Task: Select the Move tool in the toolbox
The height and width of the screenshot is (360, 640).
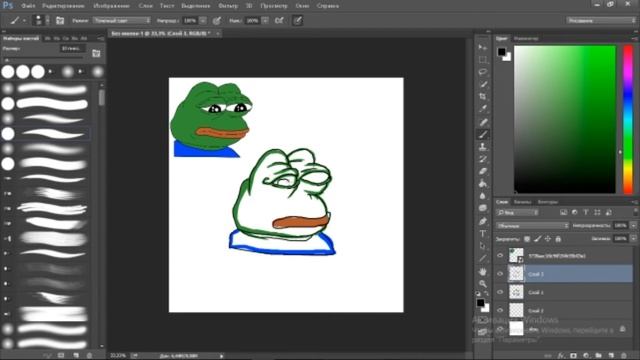Action: [x=483, y=47]
